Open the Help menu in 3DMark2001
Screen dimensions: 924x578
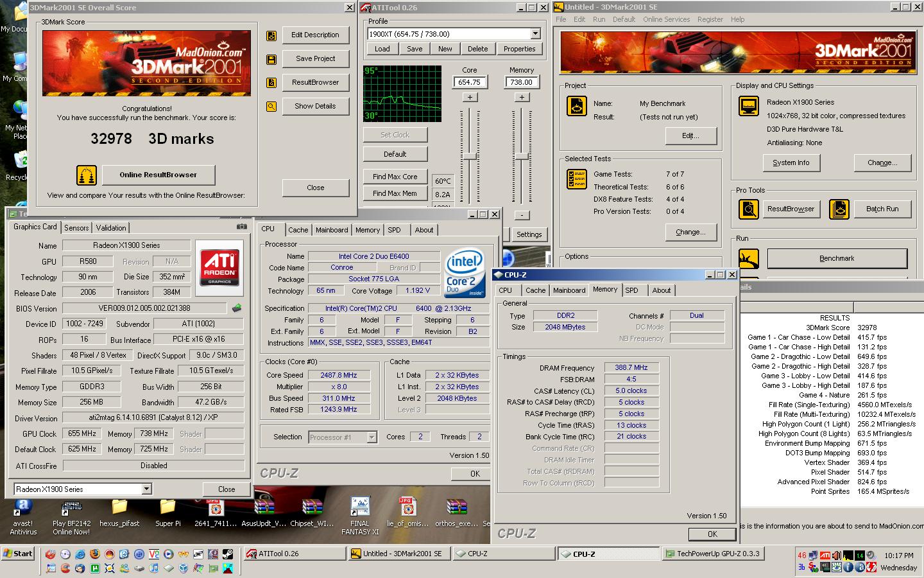(x=738, y=19)
